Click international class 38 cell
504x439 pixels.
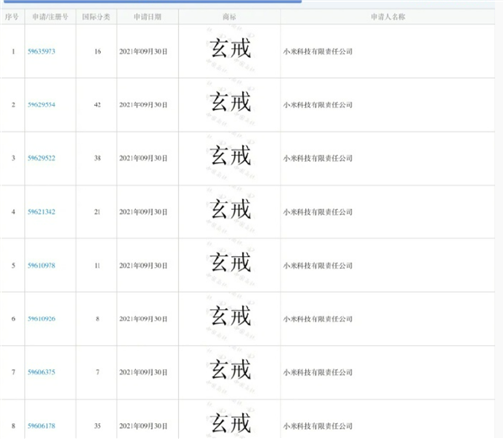tap(97, 158)
